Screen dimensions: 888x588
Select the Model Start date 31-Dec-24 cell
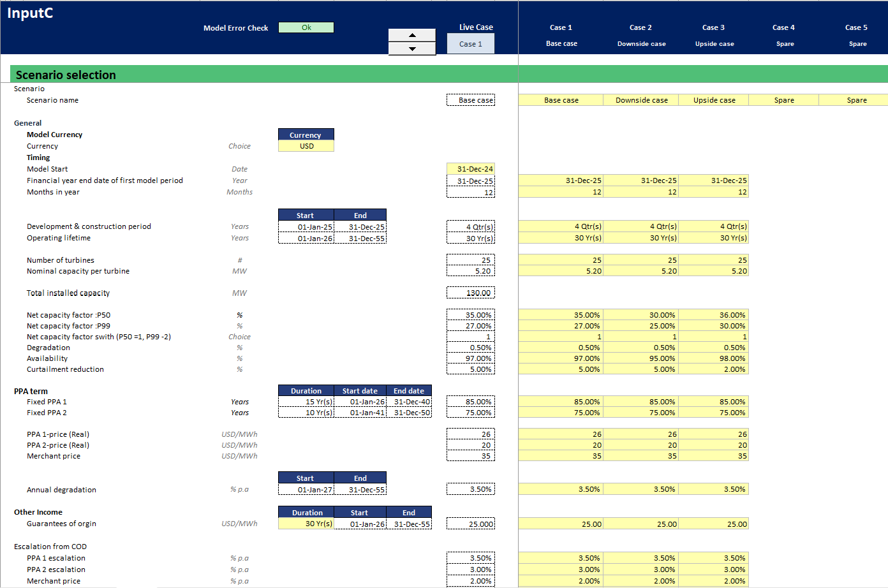tap(471, 169)
